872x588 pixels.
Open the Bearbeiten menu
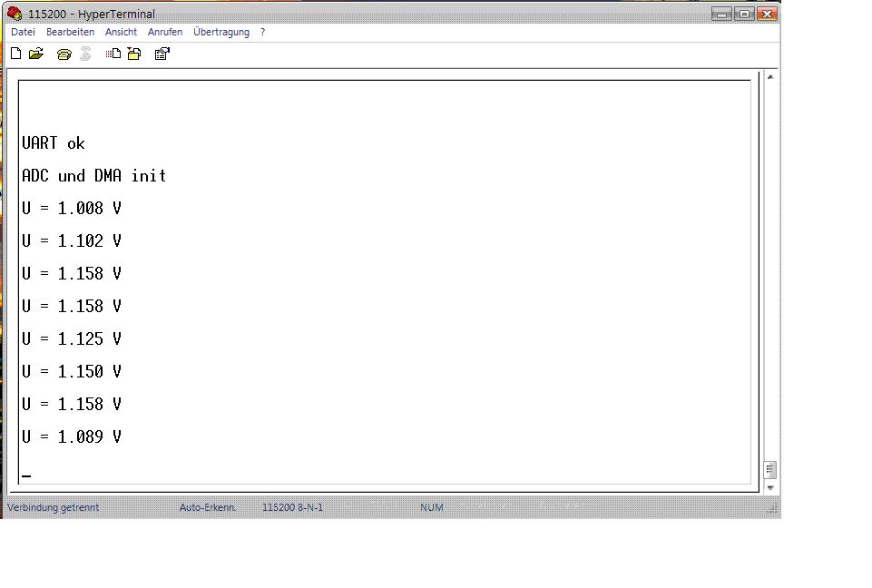(70, 33)
